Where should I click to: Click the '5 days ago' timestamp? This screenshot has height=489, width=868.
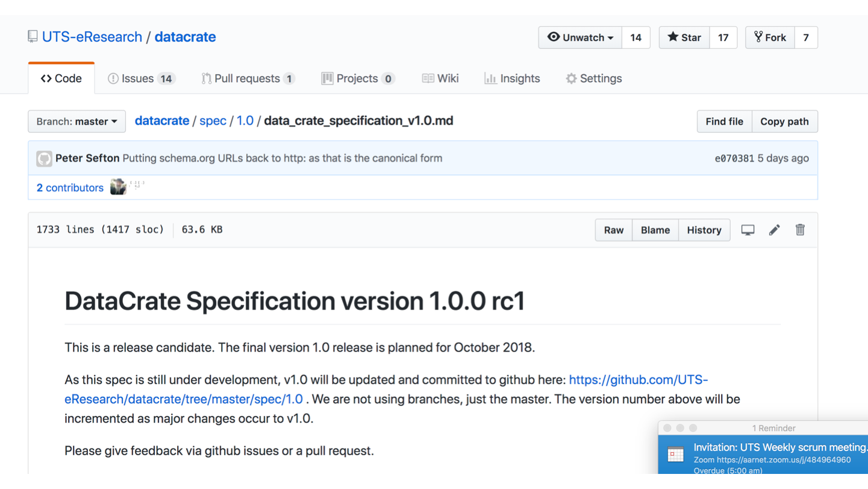click(x=783, y=158)
